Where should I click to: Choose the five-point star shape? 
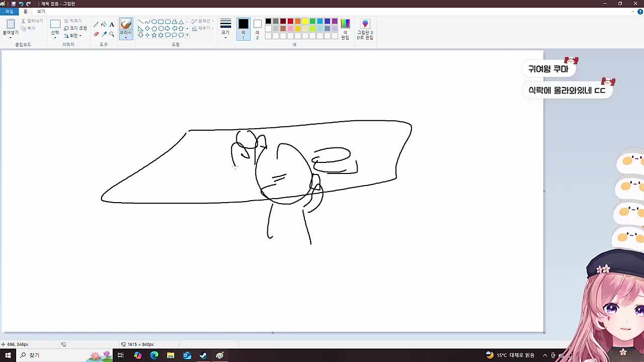[154, 35]
